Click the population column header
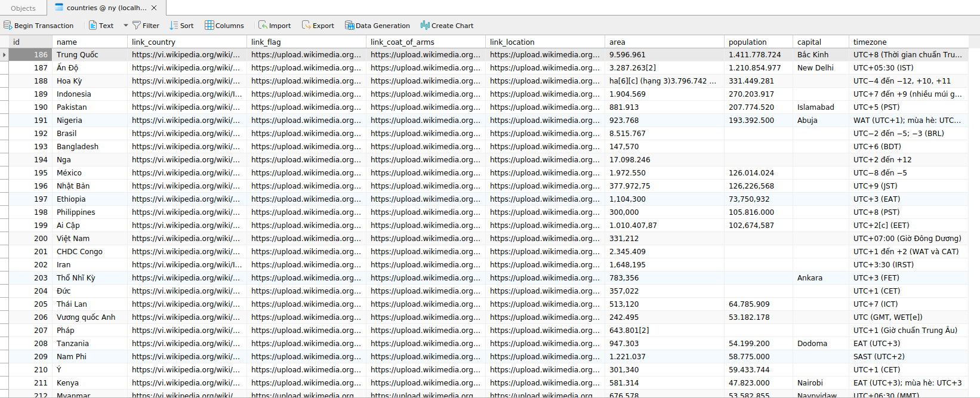The width and height of the screenshot is (980, 398). coord(759,42)
